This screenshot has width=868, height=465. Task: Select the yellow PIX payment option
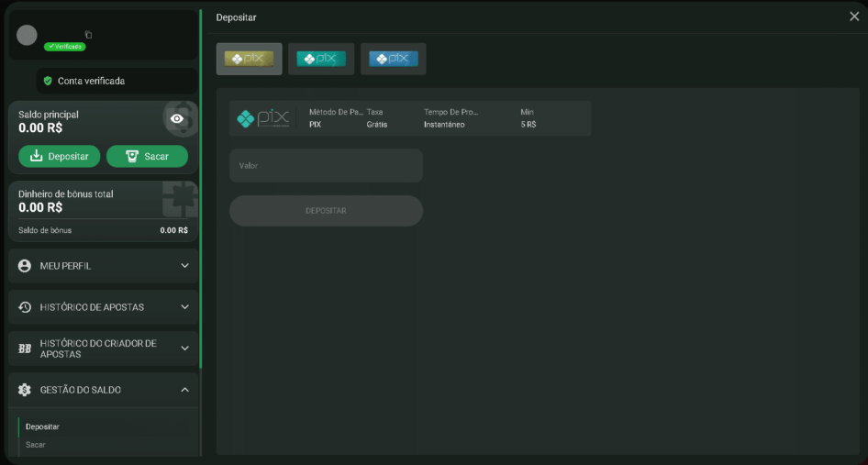pos(249,59)
